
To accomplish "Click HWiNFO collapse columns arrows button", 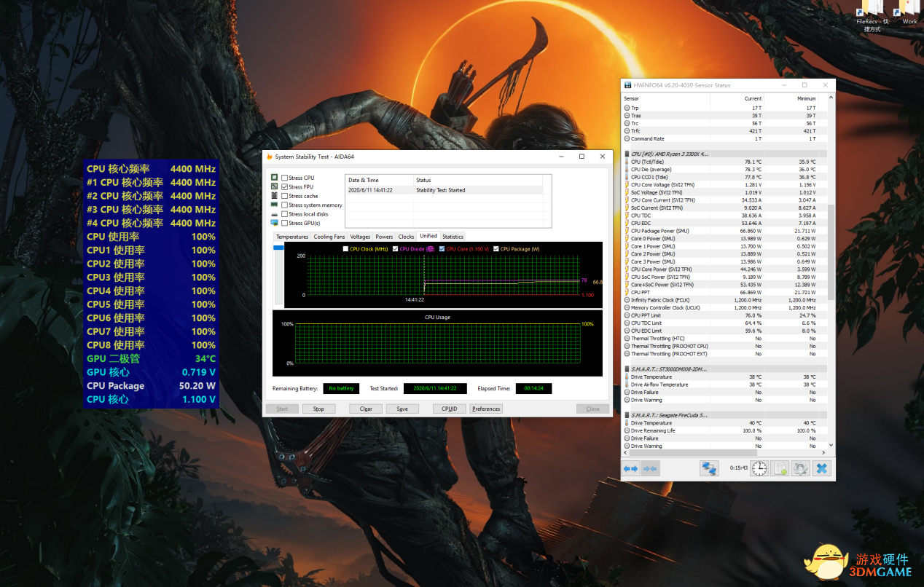I will tap(649, 468).
